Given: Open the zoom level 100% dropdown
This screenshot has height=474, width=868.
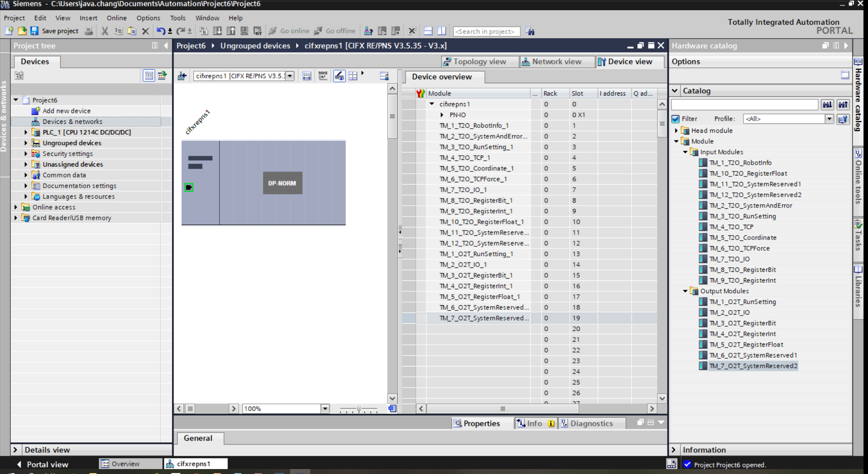Looking at the screenshot, I should (325, 408).
